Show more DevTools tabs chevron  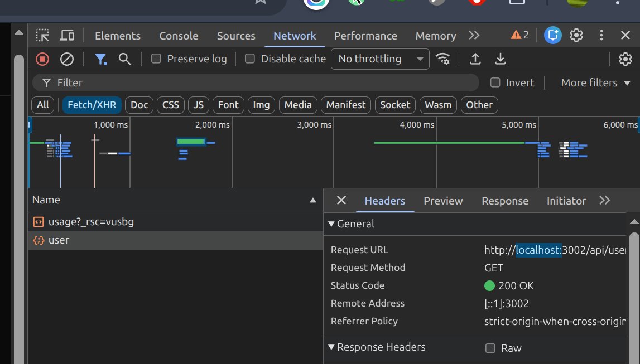[x=474, y=36]
